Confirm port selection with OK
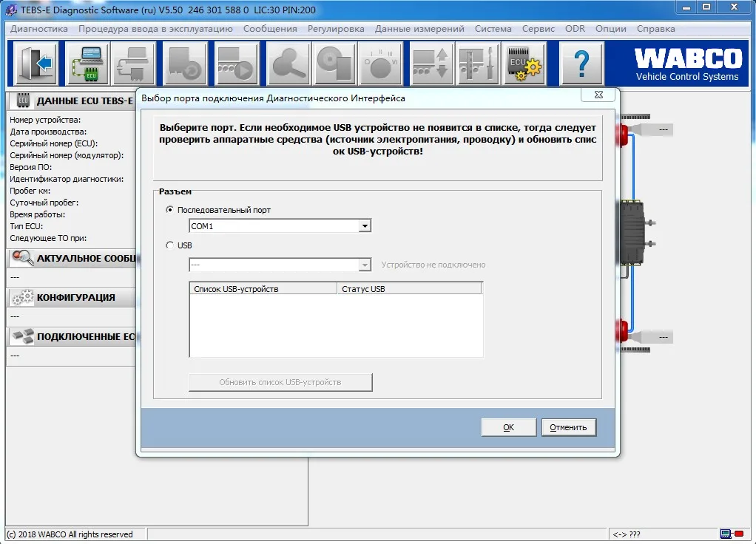756x544 pixels. [x=509, y=427]
